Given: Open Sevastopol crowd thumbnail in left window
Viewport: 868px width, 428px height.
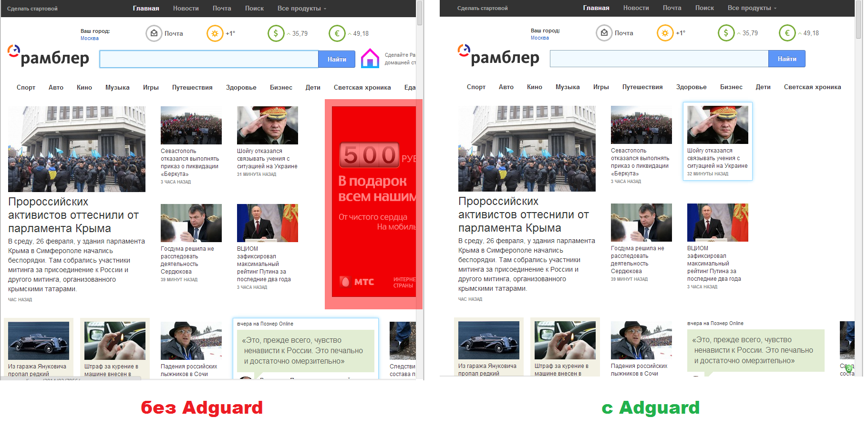Looking at the screenshot, I should [191, 125].
